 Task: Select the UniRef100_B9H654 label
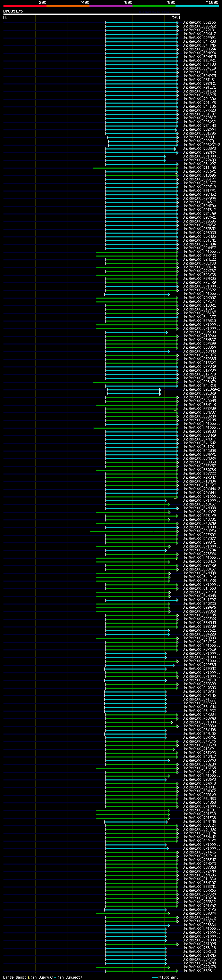[199, 49]
